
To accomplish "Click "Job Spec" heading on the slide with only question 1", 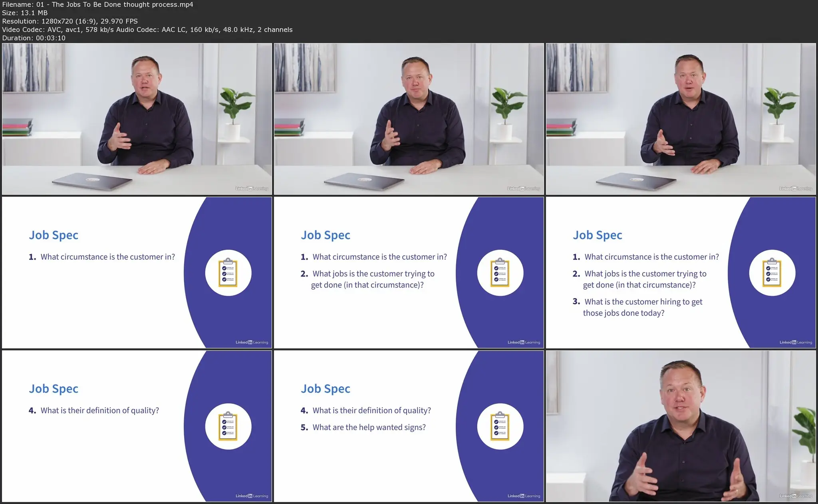I will [54, 235].
